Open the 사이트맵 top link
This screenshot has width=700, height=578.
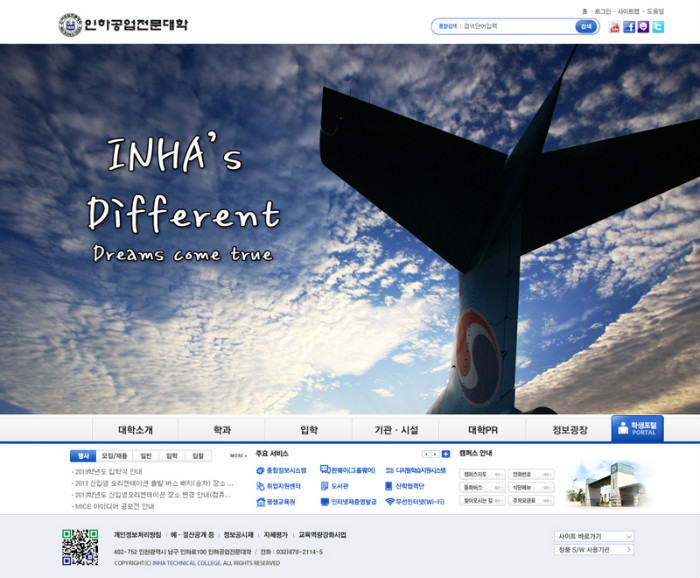(629, 11)
